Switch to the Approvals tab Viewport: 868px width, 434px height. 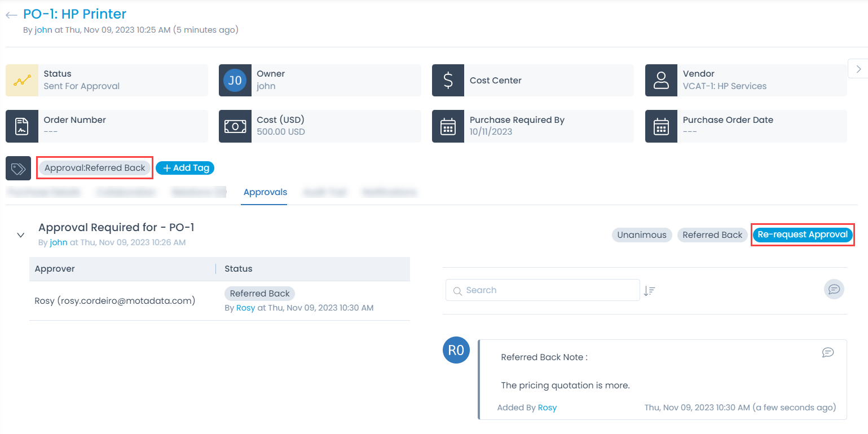coord(265,193)
